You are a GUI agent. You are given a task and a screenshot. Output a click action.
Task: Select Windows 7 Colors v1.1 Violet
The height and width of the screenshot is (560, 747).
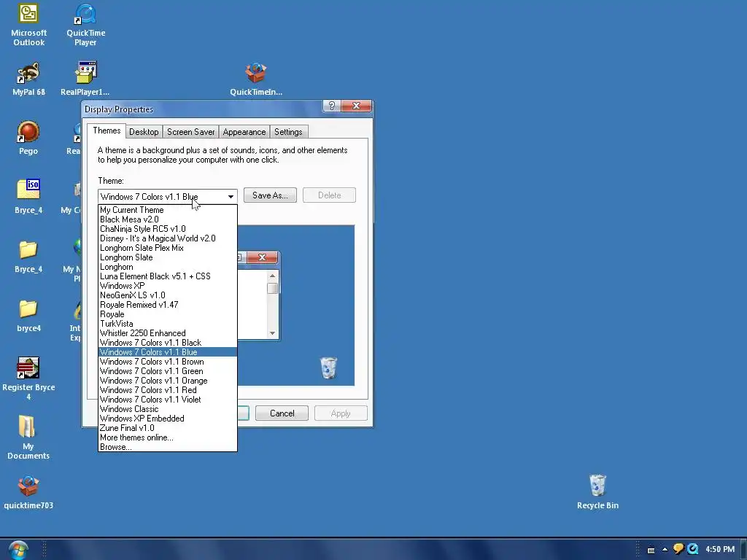(x=168, y=400)
